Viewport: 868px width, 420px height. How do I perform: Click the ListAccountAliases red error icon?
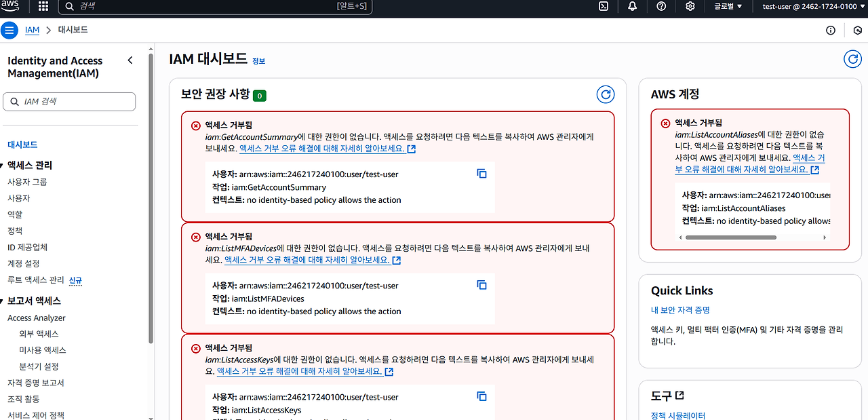pos(665,123)
